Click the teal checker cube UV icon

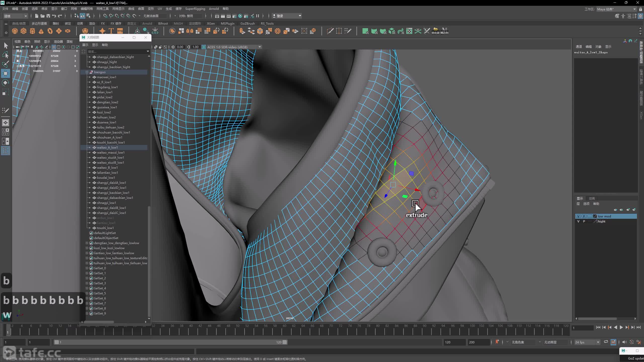pos(392,31)
